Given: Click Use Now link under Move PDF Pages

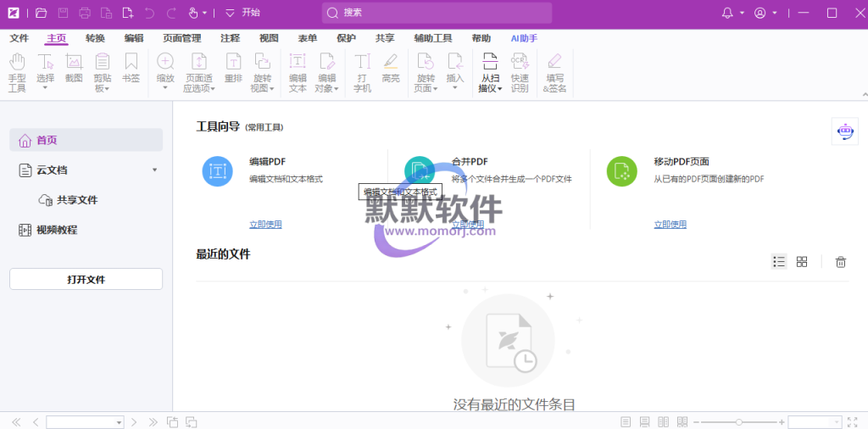Looking at the screenshot, I should (670, 225).
